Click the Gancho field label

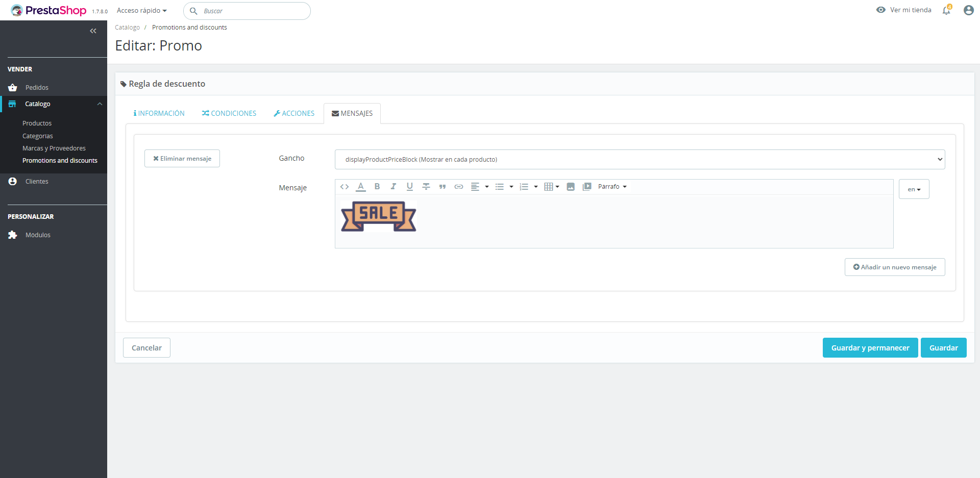coord(291,158)
